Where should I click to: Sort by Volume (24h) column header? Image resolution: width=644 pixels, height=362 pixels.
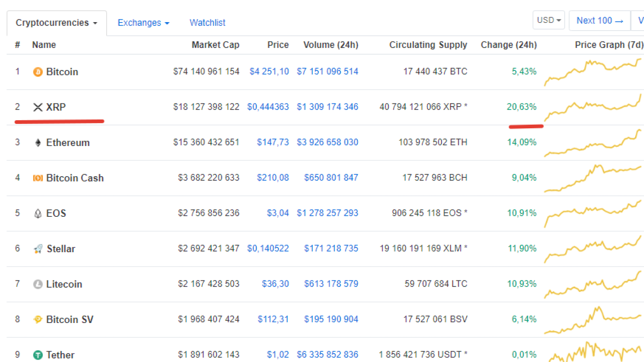331,45
